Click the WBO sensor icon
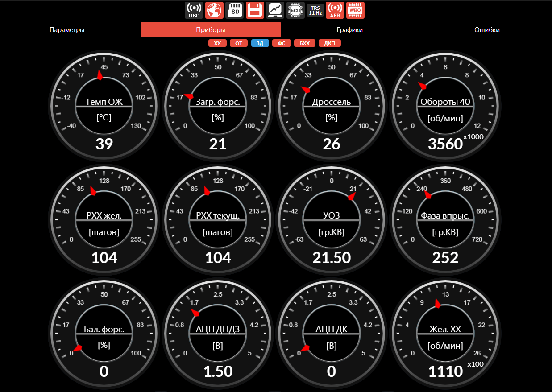 click(x=356, y=10)
